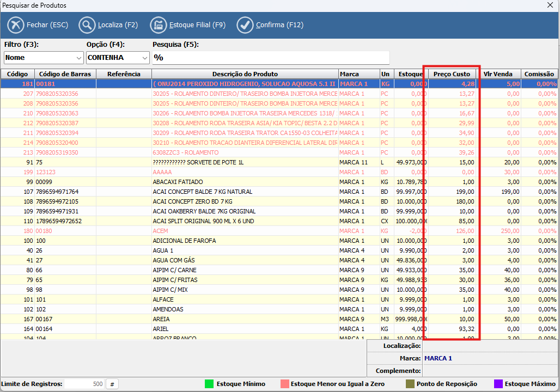Click the Confirma checkmark icon
The height and width of the screenshot is (392, 560).
(x=246, y=25)
